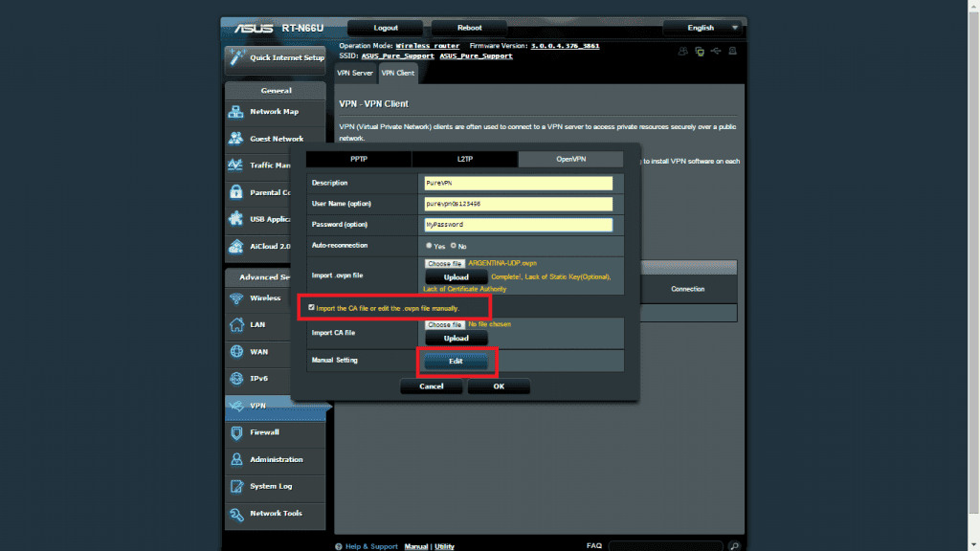Click the firmware version link

[565, 46]
